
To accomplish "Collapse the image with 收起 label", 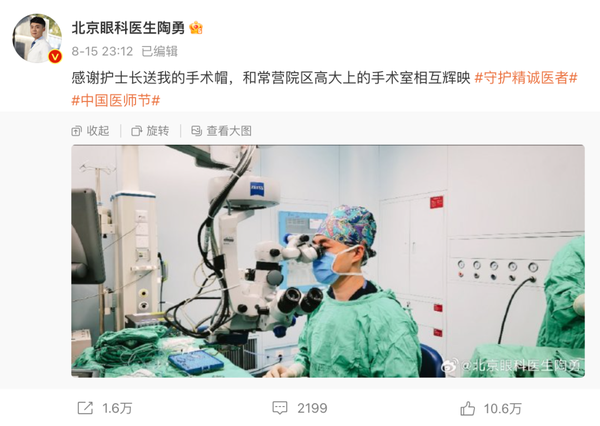I will [98, 131].
